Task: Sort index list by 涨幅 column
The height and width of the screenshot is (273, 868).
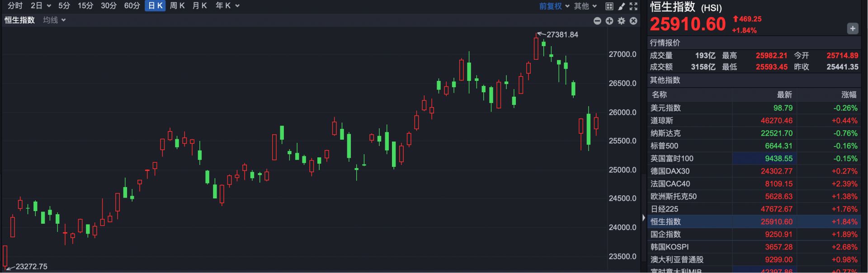Action: click(848, 94)
